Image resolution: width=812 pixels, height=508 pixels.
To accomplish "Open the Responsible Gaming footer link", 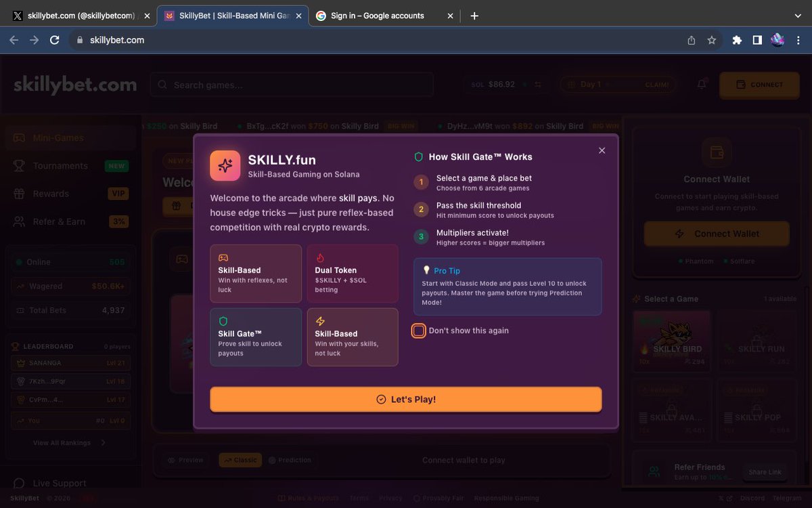I will pyautogui.click(x=507, y=499).
